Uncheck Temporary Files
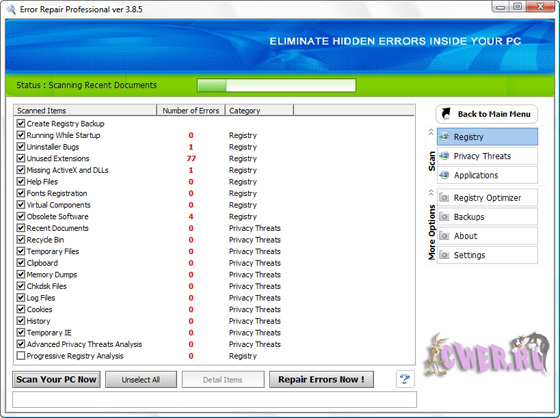The height and width of the screenshot is (418, 560). click(x=21, y=251)
